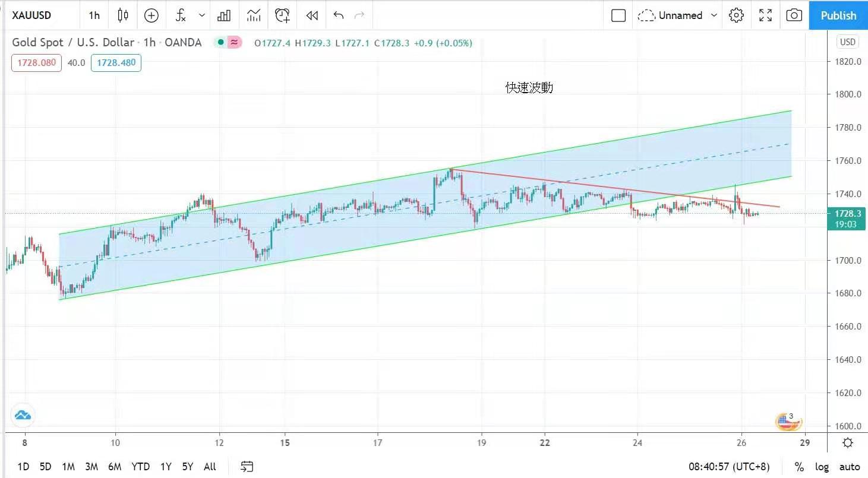Open the candlestick chart style selector
This screenshot has width=868, height=478.
click(x=123, y=15)
